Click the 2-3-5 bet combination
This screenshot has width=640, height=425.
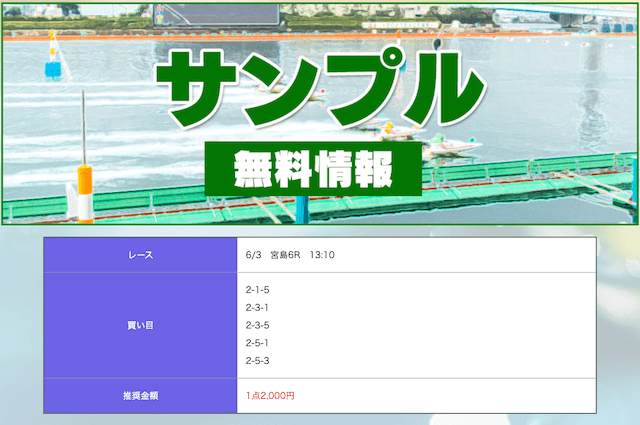[x=257, y=325]
